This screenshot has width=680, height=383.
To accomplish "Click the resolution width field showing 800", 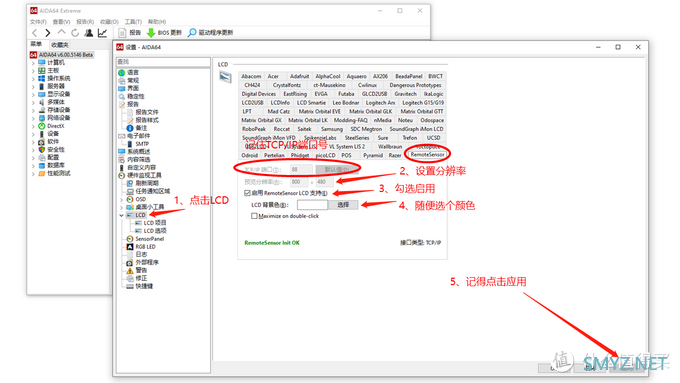I will (299, 182).
